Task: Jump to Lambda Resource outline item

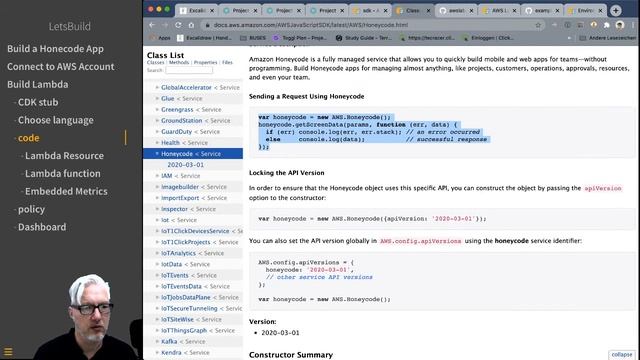Action: (64, 156)
